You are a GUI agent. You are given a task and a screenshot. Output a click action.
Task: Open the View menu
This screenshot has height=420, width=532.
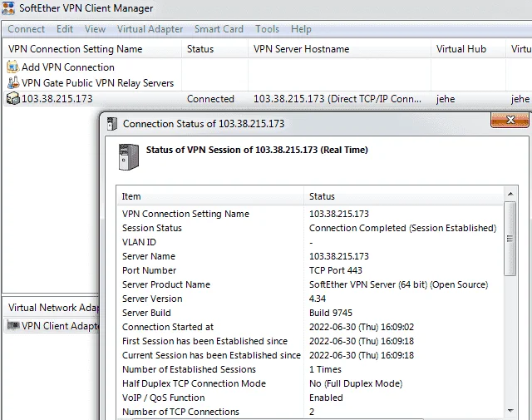tap(95, 29)
